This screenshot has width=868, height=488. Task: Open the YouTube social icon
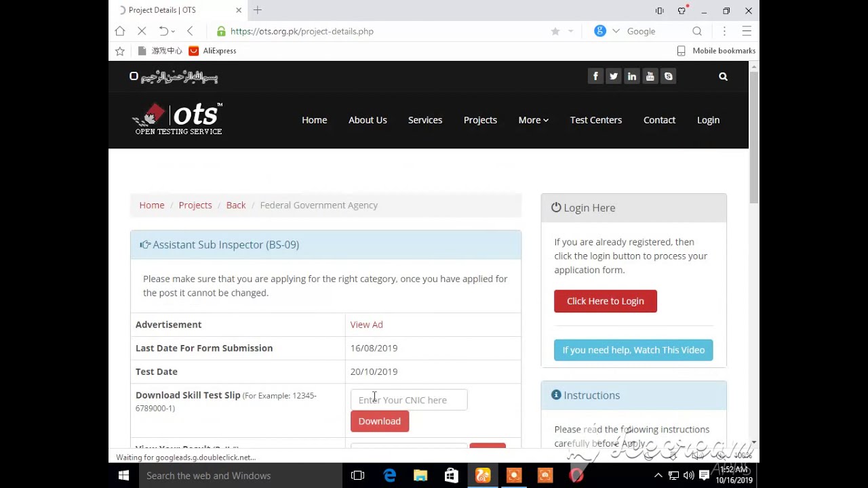[x=650, y=77]
